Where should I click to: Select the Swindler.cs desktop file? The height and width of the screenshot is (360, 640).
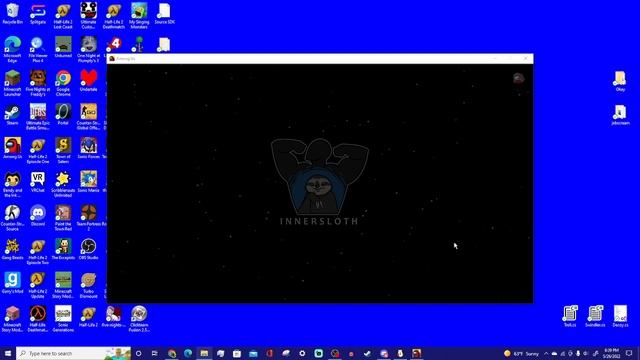tap(595, 316)
